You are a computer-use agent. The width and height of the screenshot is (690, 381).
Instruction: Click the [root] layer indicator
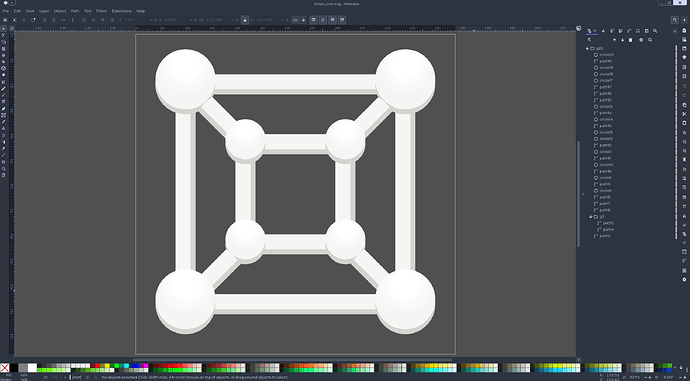click(x=77, y=377)
